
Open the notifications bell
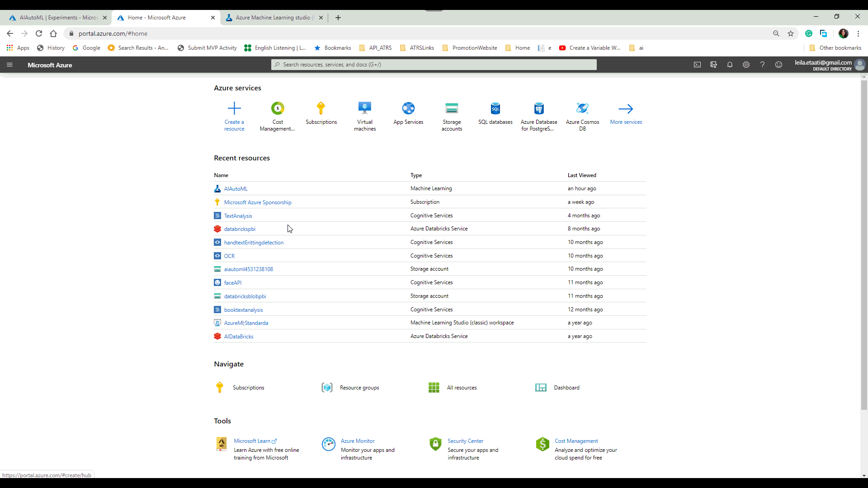(x=730, y=65)
